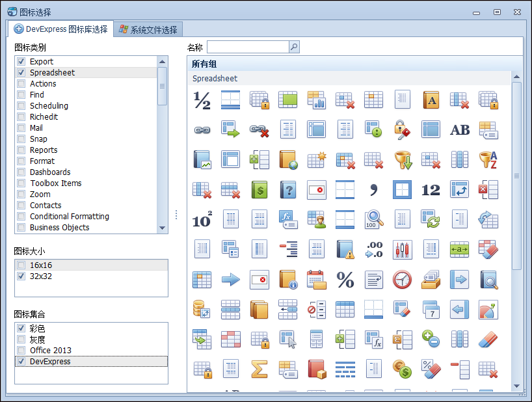Screen dimensions: 532x402
Task: Select the database with arrows icon
Action: [202, 309]
